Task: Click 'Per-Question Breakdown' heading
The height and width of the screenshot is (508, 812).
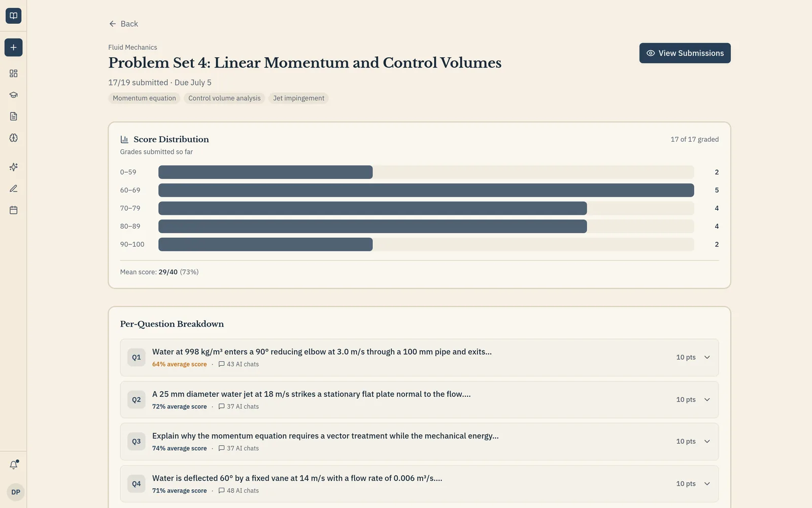Action: pos(172,324)
